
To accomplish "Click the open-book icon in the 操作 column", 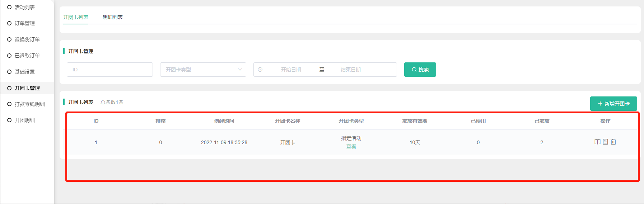I will 597,142.
